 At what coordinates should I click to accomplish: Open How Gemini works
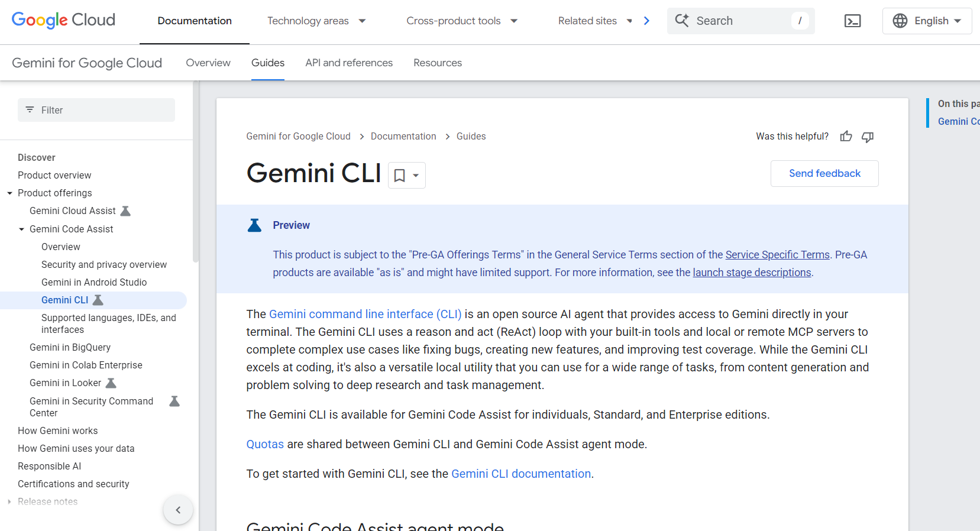tap(58, 431)
